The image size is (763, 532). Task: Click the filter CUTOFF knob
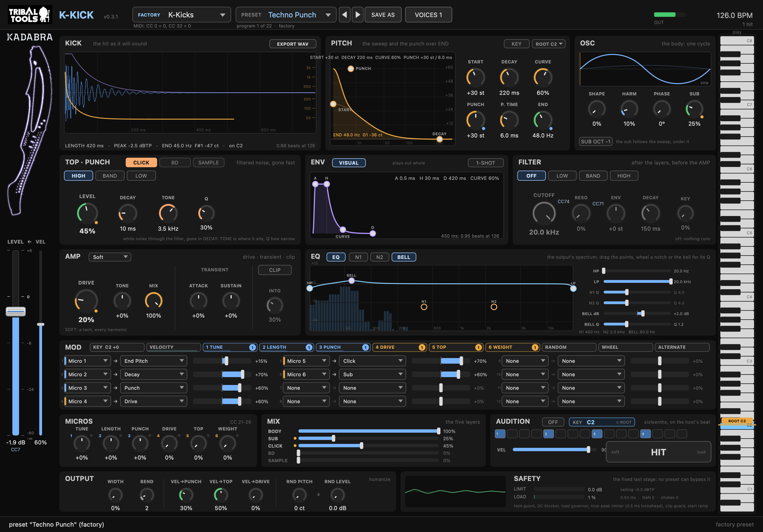pos(544,214)
